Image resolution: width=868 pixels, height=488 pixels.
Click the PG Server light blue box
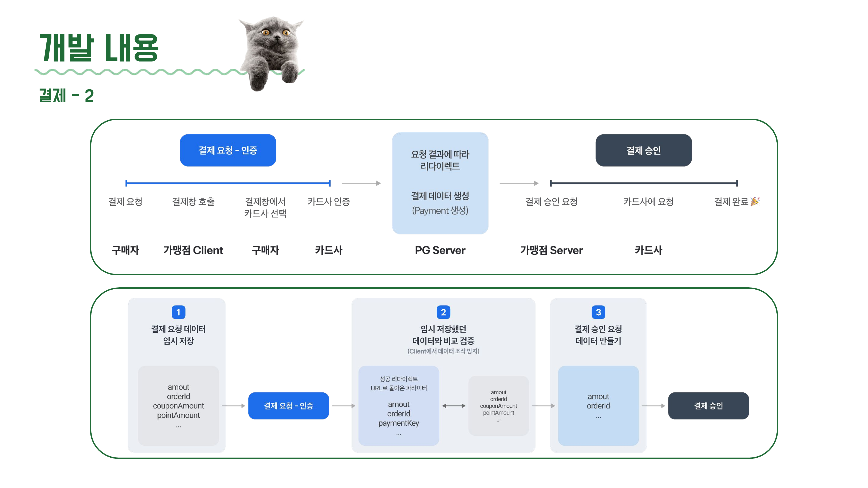click(440, 183)
